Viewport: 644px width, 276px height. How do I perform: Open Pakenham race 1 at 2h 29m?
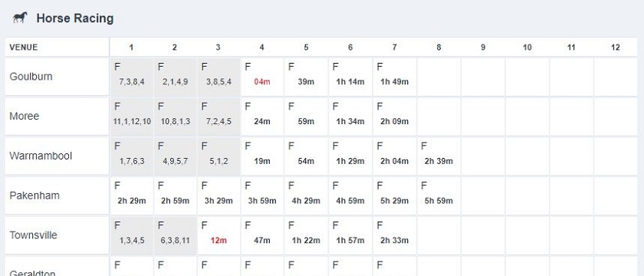131,196
